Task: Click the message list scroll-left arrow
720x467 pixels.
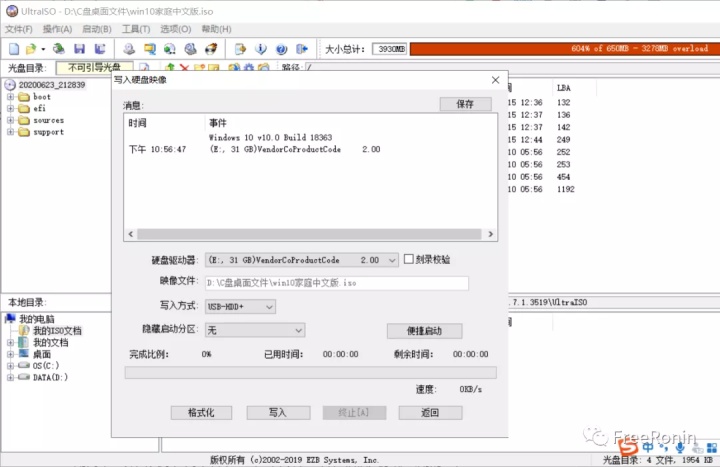Action: (131, 234)
